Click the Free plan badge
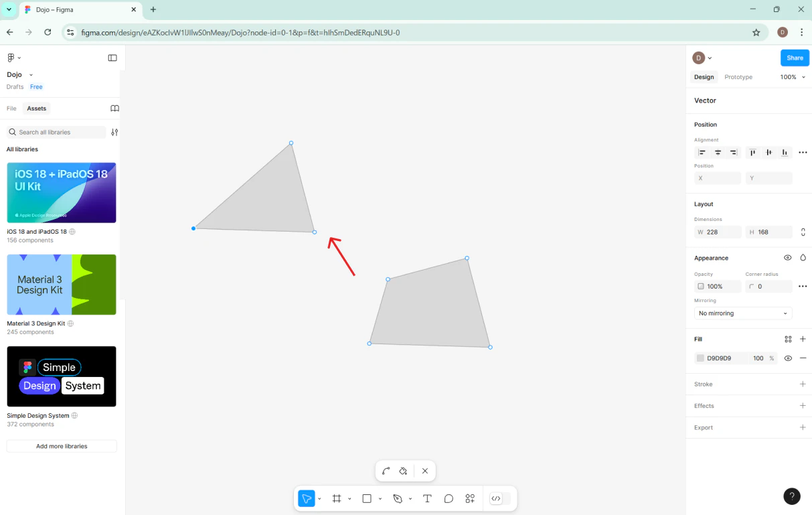This screenshot has width=812, height=515. pyautogui.click(x=36, y=87)
